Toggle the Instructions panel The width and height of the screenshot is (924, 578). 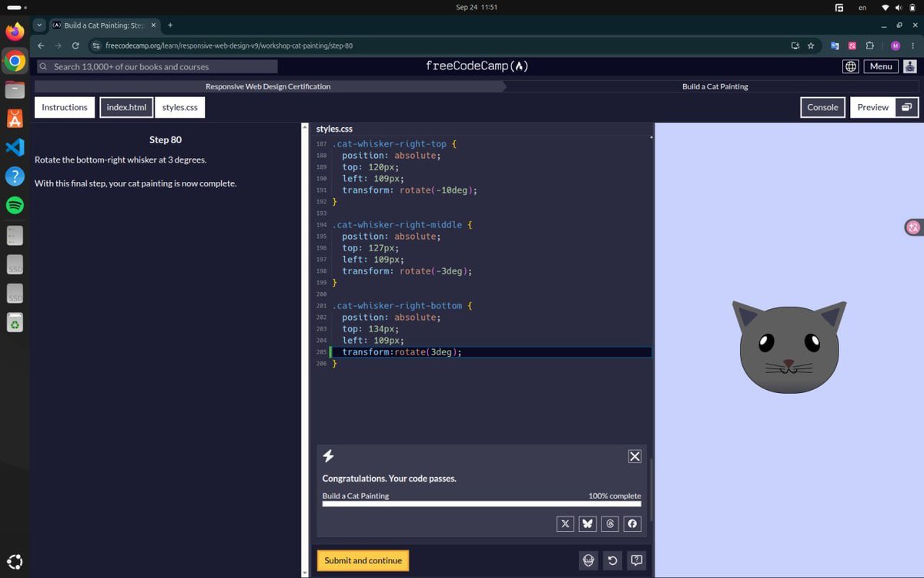tap(65, 107)
